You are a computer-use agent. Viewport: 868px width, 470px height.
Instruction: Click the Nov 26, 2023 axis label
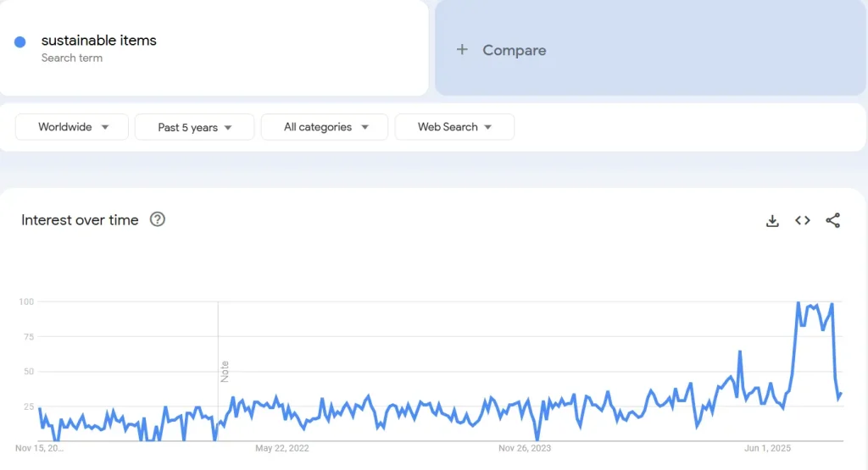525,449
